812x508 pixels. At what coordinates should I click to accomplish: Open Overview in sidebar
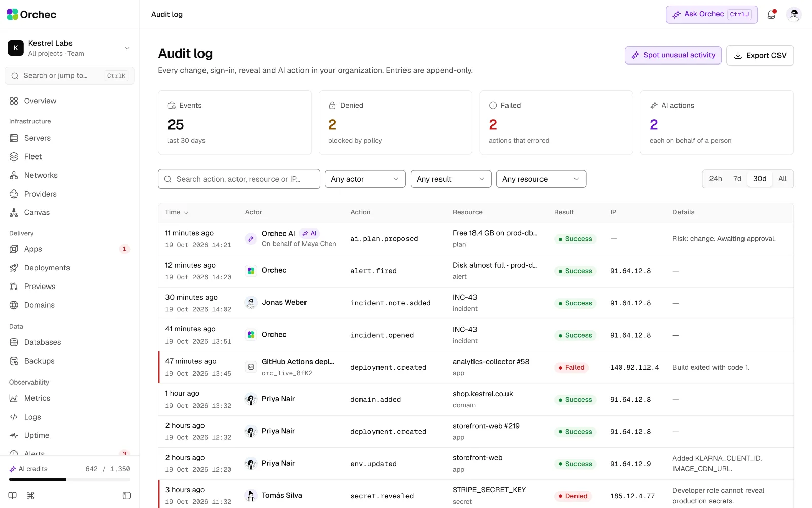point(70,101)
